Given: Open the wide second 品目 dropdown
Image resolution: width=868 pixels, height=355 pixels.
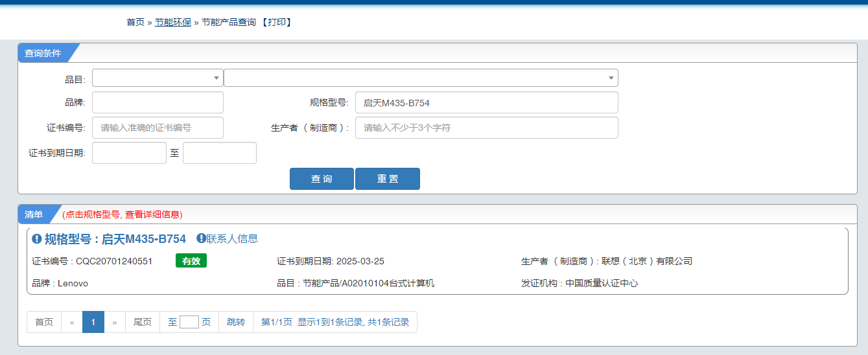Looking at the screenshot, I should pos(421,78).
